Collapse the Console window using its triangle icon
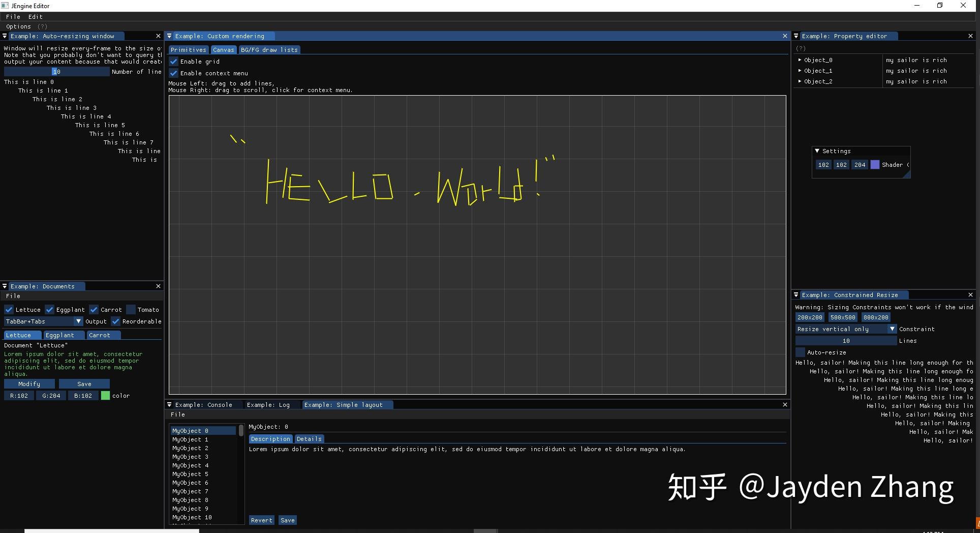 coord(170,405)
